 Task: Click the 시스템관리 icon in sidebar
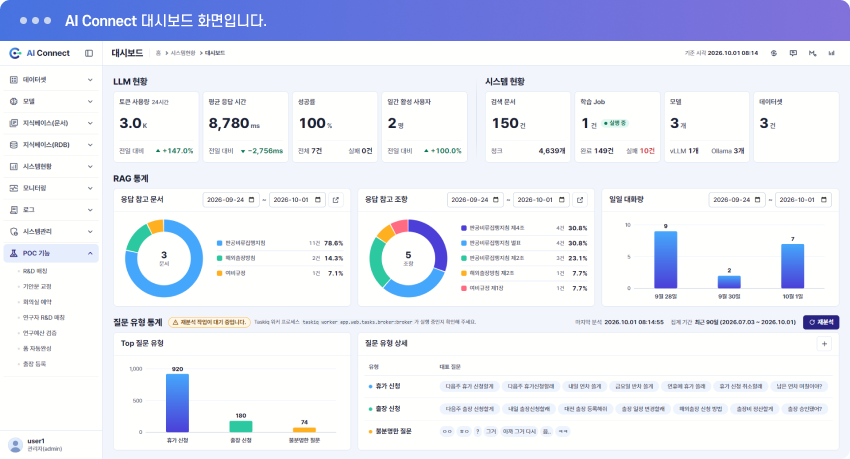(14, 231)
